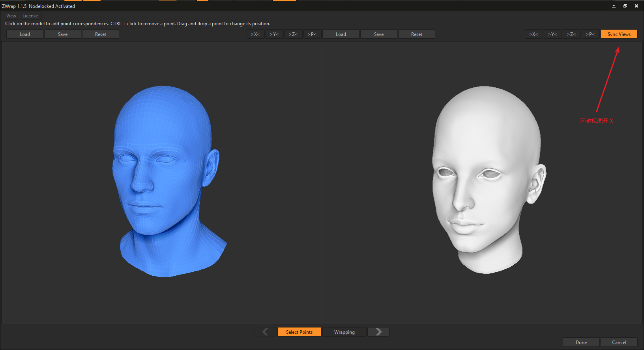Snap right view to X axis
The height and width of the screenshot is (350, 644).
pos(534,34)
